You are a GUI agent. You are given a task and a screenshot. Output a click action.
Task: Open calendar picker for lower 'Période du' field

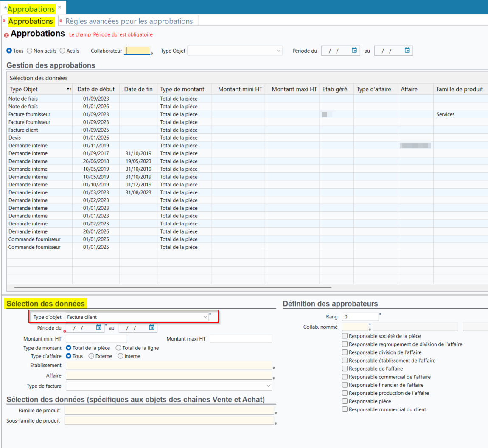(99, 327)
